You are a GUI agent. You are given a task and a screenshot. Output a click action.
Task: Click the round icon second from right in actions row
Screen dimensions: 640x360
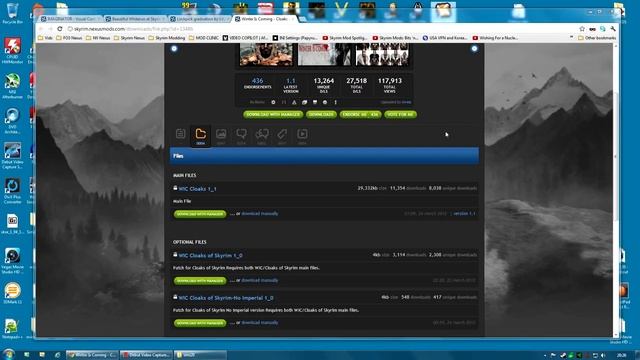pyautogui.click(x=325, y=102)
